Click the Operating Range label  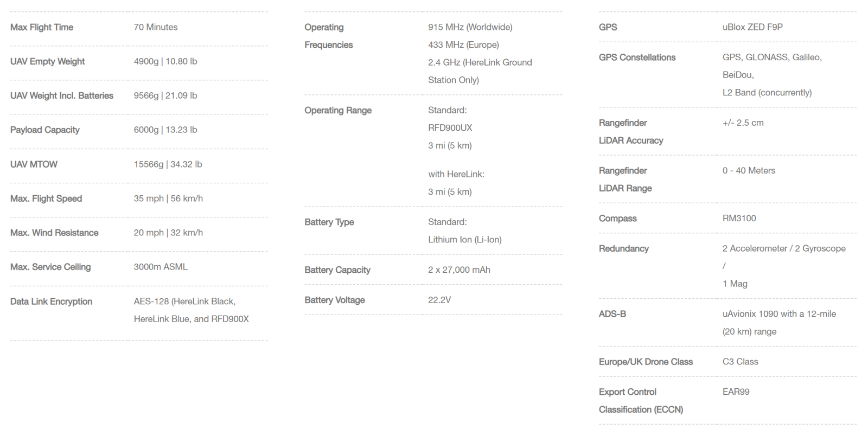tap(338, 110)
